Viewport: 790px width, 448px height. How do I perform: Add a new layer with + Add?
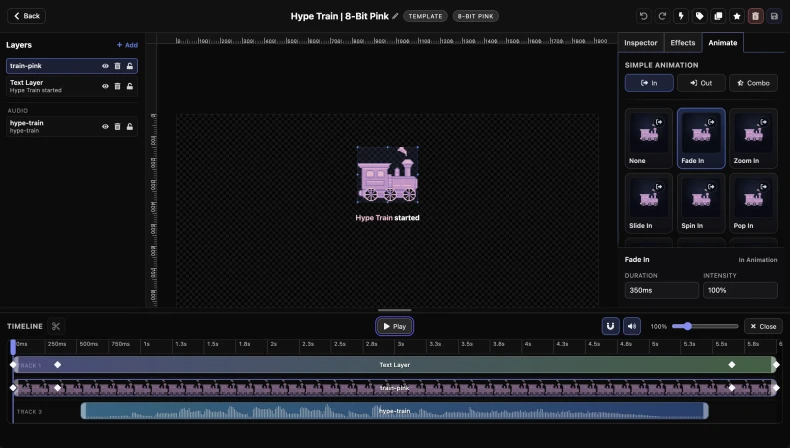click(x=127, y=45)
